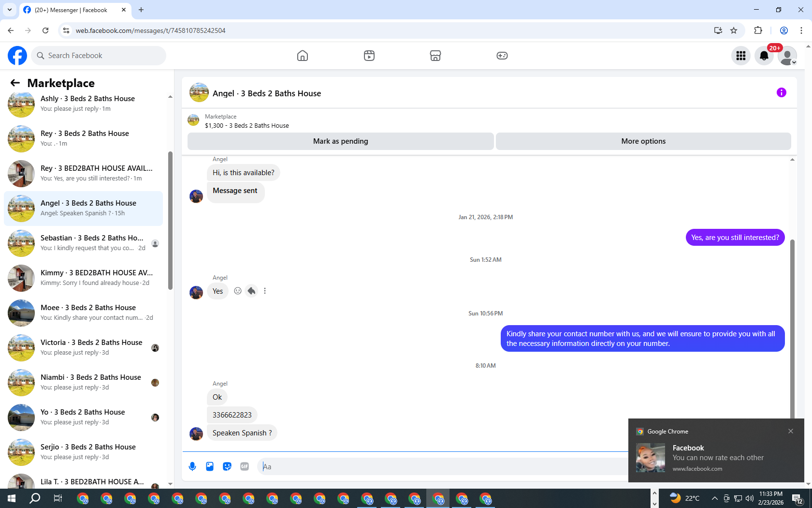This screenshot has width=812, height=508.
Task: Click the chat messages scrollbar
Action: pos(792,329)
